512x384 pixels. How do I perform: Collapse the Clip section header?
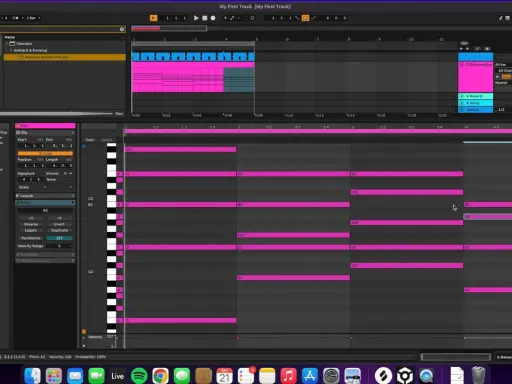45,132
